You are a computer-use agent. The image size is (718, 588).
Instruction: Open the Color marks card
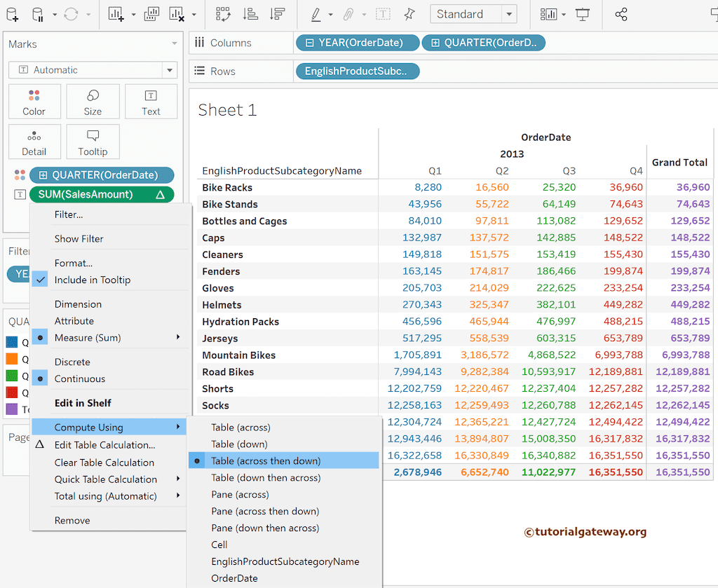point(34,102)
